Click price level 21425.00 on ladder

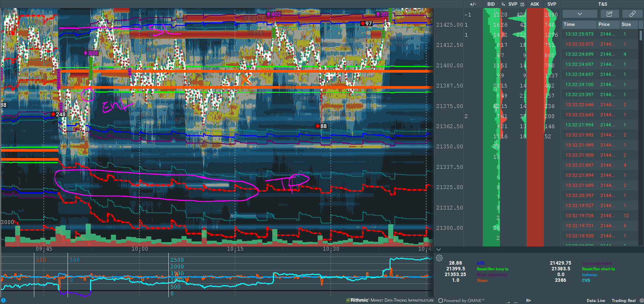(449, 25)
